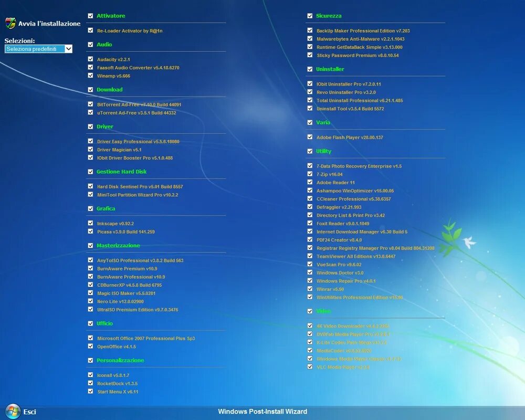525x420 pixels.
Task: Toggle the Ufficio category checkbox
Action: (90, 323)
